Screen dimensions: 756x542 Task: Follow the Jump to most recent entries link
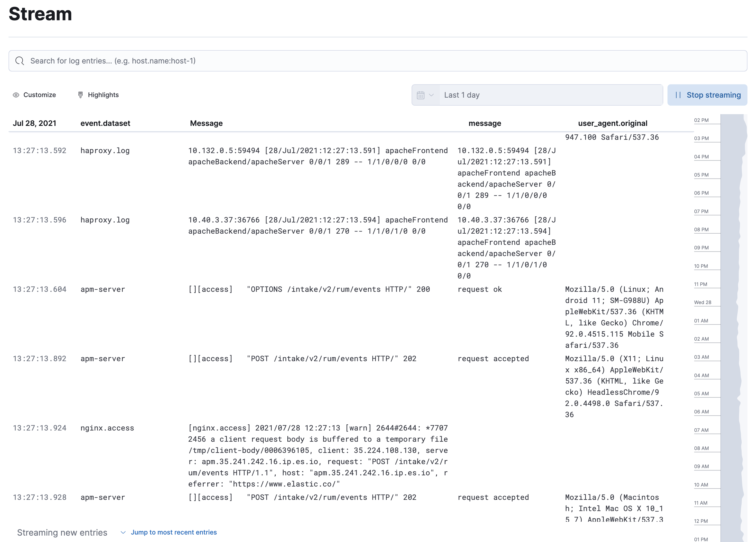(174, 532)
